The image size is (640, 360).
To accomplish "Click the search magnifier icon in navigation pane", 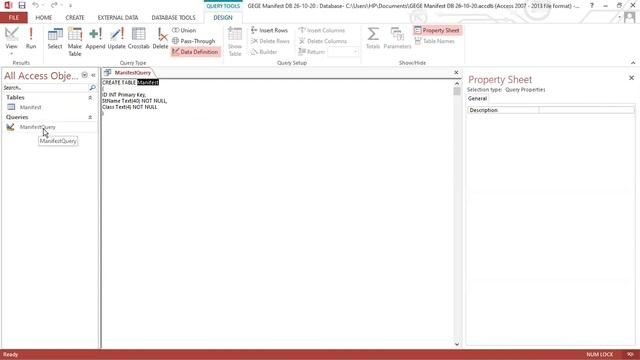I will pyautogui.click(x=93, y=88).
